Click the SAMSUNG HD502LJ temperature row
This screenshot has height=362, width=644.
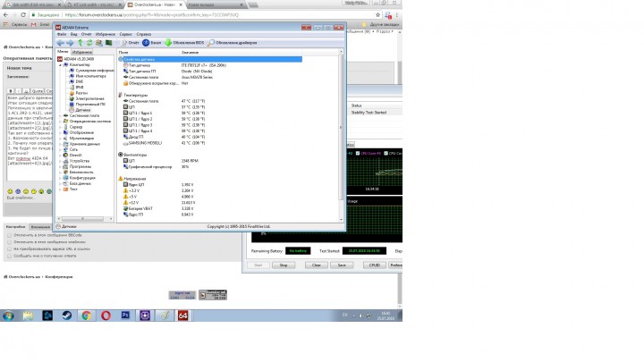coord(165,143)
